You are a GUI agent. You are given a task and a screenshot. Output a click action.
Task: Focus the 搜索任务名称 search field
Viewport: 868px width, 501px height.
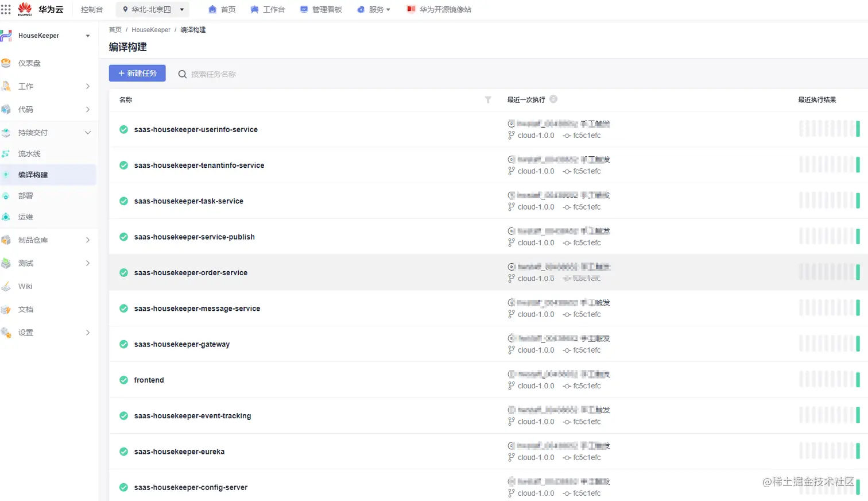pyautogui.click(x=214, y=74)
